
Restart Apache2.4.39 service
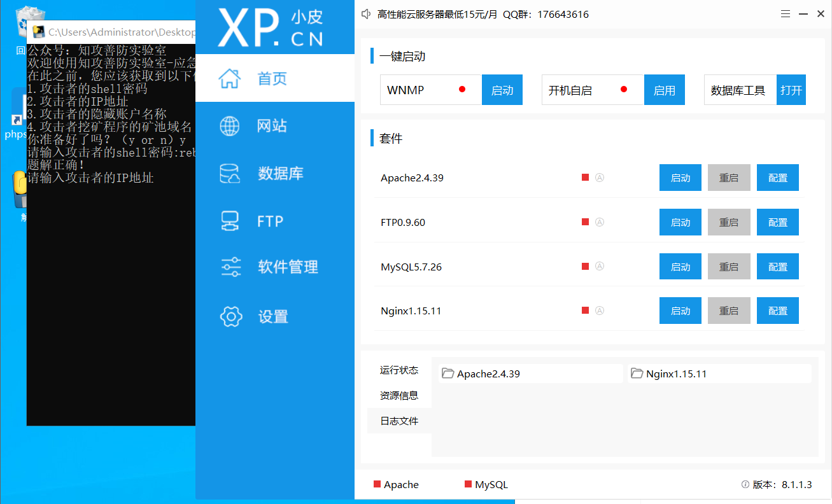pyautogui.click(x=729, y=178)
